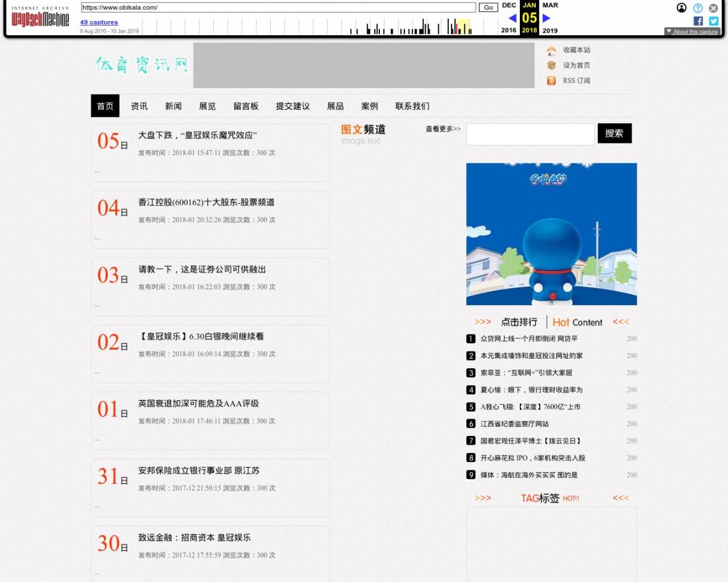This screenshot has width=728, height=582.
Task: Open hot item 4 夏心愉：眼下，银行理财收益率为
Action: [x=531, y=390]
